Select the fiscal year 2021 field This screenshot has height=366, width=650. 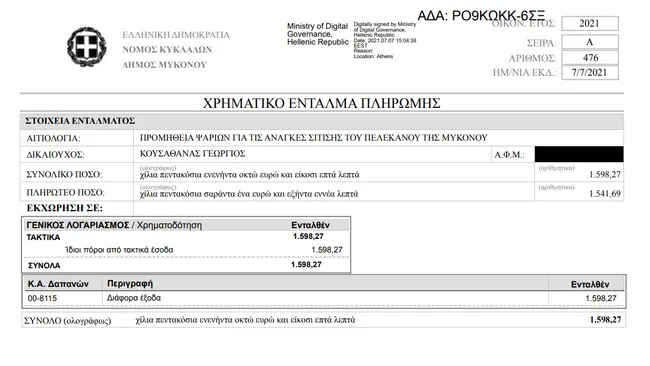590,24
